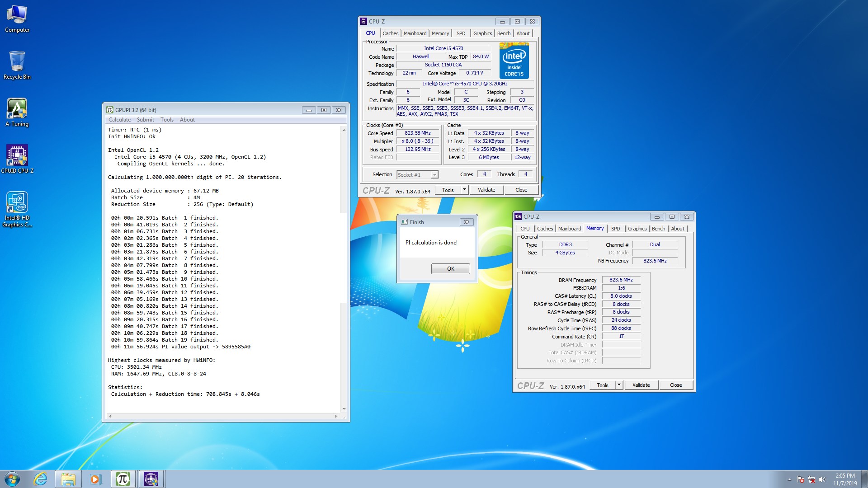Click the top CPU-Z window title icon
868x488 pixels.
[363, 21]
